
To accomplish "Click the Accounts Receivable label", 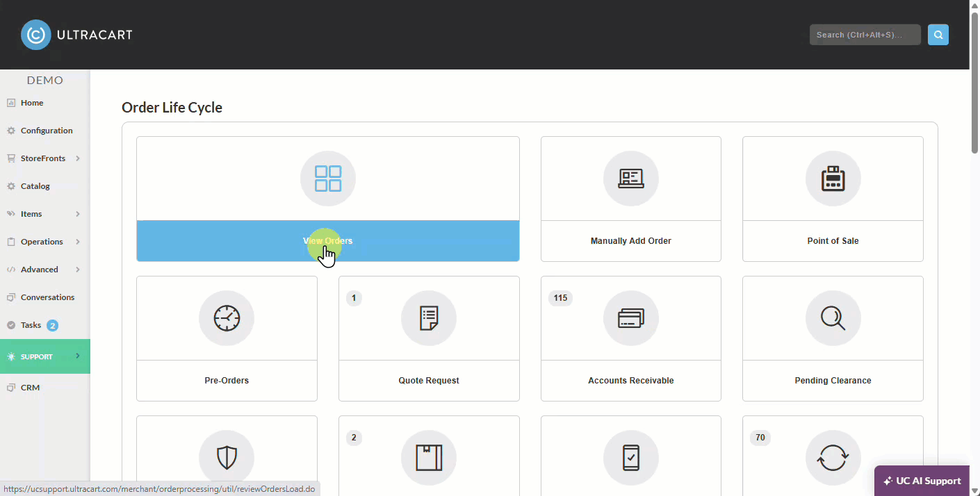I will pos(631,381).
